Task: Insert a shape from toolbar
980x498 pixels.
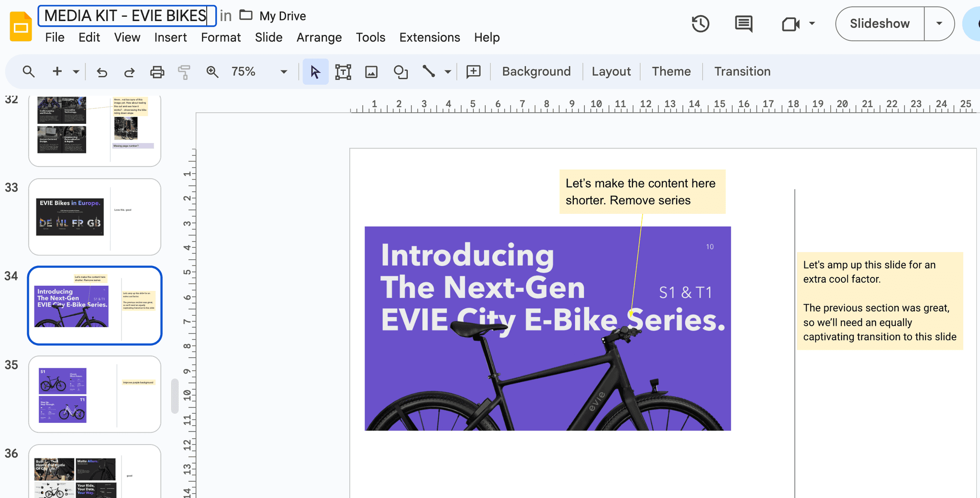Action: click(x=401, y=72)
